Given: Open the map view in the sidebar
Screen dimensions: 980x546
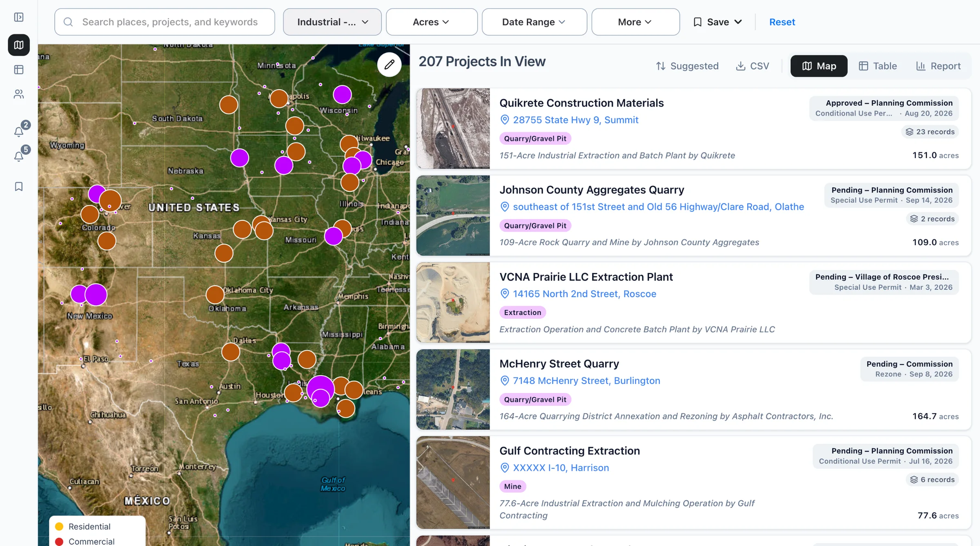Looking at the screenshot, I should 19,45.
